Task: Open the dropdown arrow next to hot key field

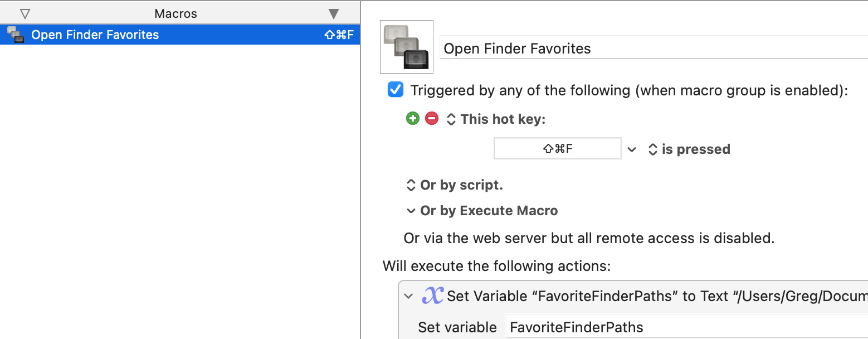Action: (632, 149)
